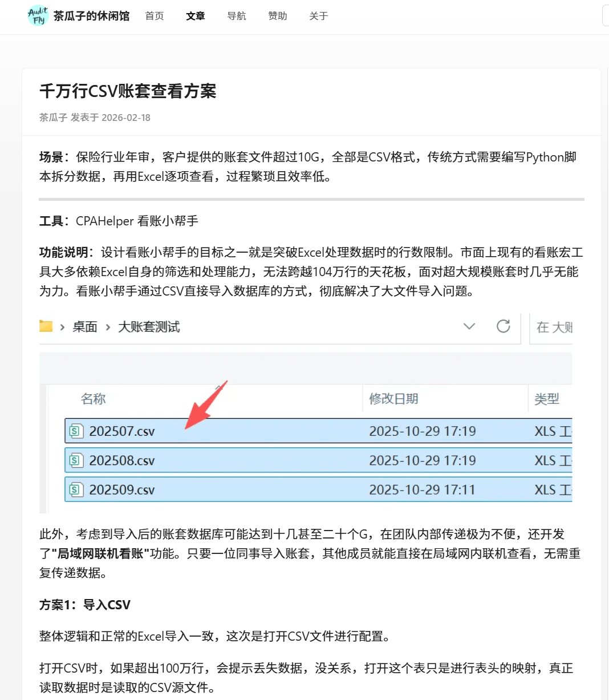This screenshot has height=700, width=609.
Task: Click the article title 千万行CSV账套查看方案
Action: [x=128, y=91]
